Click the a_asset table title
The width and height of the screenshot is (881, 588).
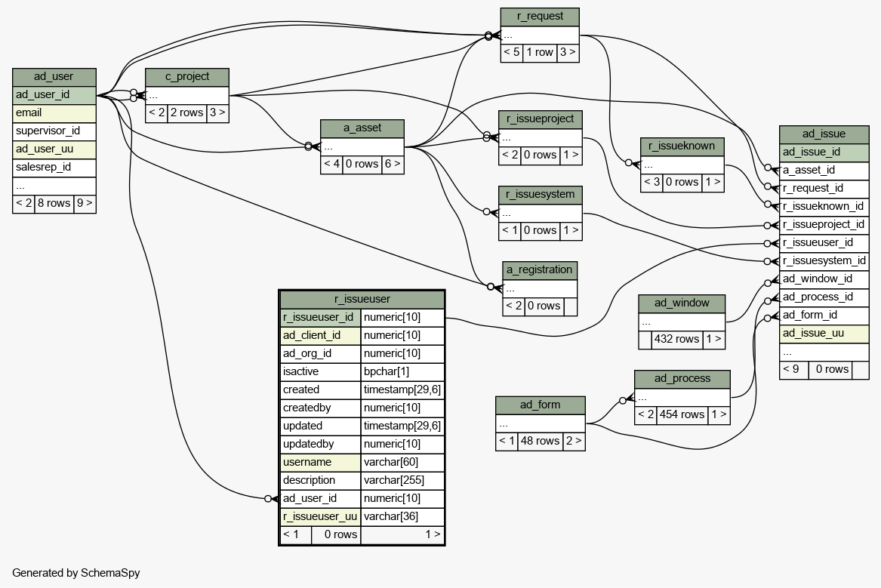point(362,128)
